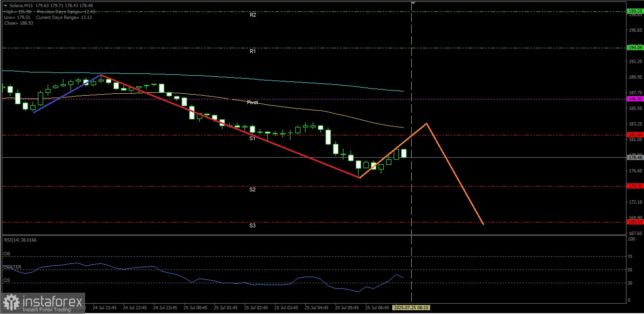Click the 25 Jul 04:45 time axis label
This screenshot has height=314, width=644.
(317, 307)
